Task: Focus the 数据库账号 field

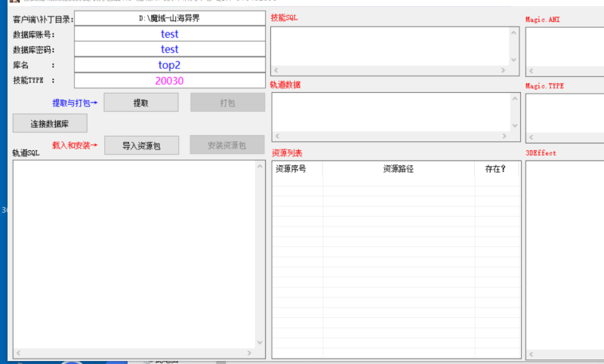Action: [x=169, y=34]
